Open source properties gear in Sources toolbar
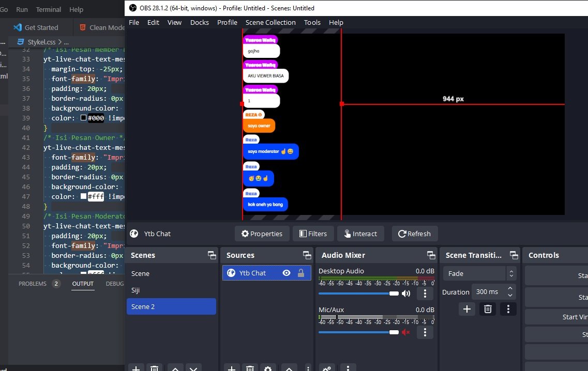The height and width of the screenshot is (371, 588). (x=268, y=369)
